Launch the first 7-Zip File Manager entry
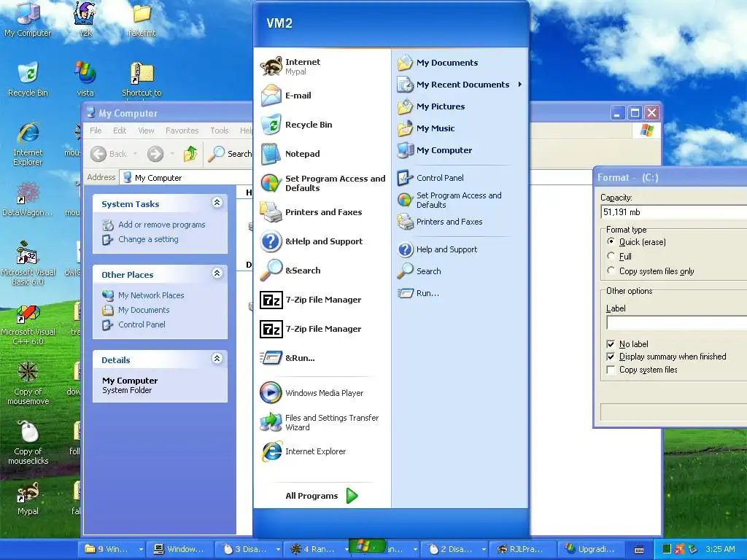This screenshot has height=560, width=747. pyautogui.click(x=322, y=300)
